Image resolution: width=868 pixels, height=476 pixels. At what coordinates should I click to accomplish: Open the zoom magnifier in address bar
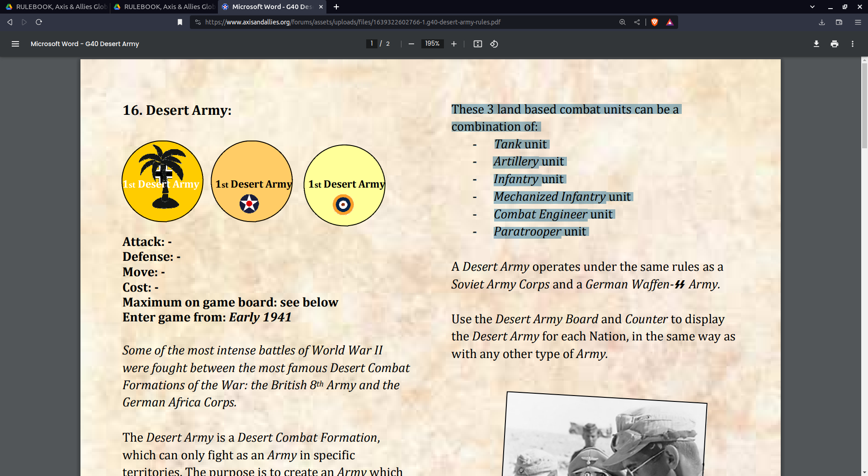[x=623, y=22]
